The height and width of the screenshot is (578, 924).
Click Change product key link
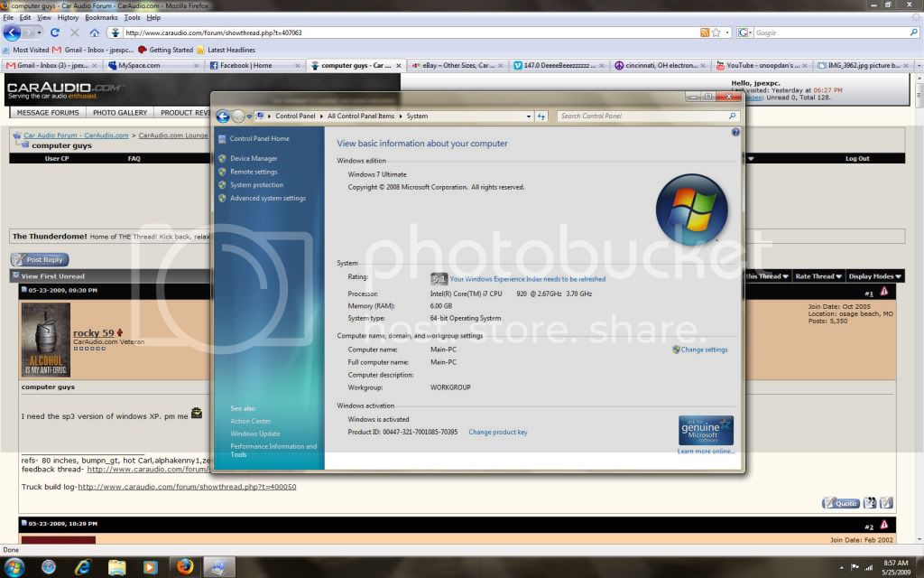(498, 433)
